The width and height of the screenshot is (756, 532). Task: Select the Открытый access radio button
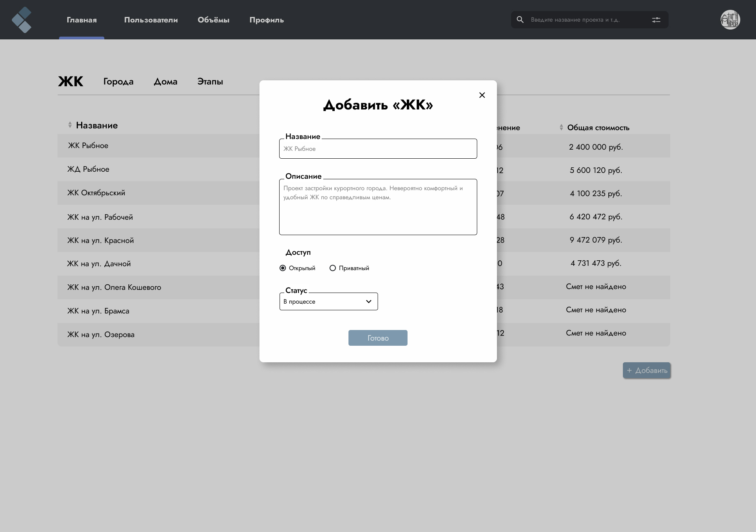pos(283,268)
